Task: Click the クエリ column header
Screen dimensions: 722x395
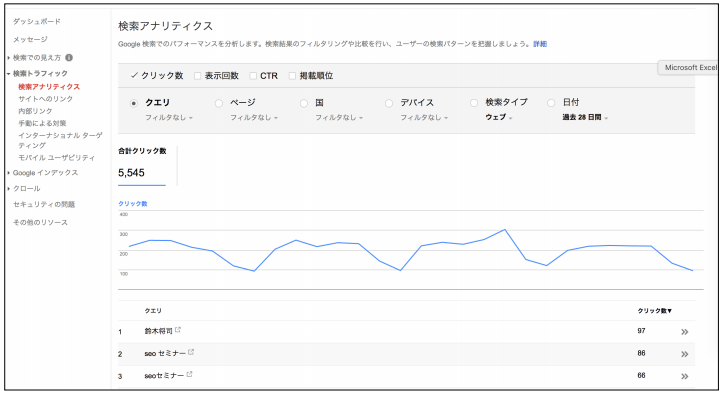Action: (153, 311)
